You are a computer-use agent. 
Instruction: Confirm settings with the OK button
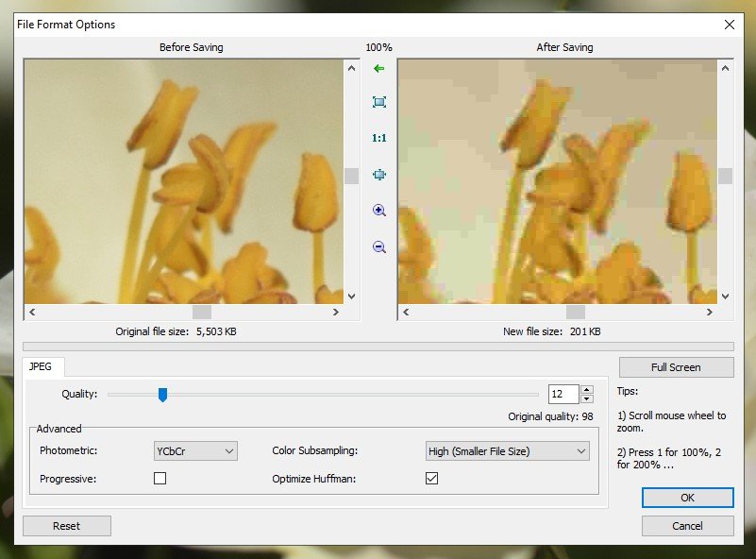tap(687, 498)
